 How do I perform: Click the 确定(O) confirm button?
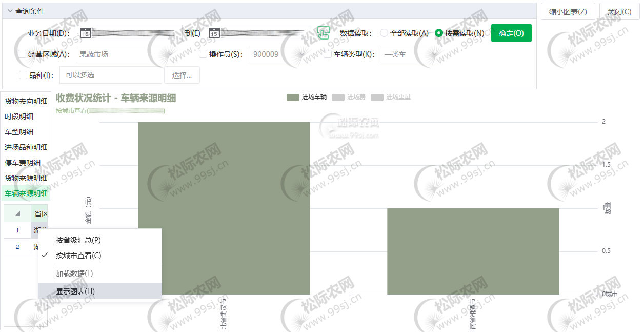click(511, 33)
